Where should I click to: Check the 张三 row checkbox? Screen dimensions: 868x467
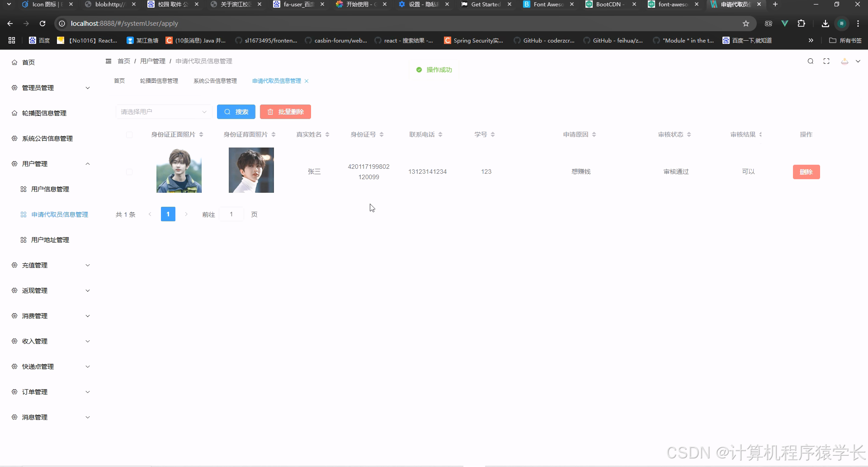coord(129,172)
